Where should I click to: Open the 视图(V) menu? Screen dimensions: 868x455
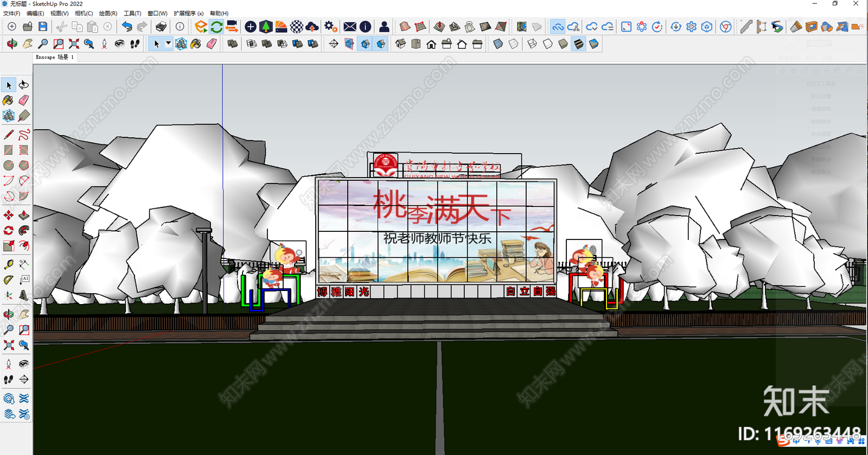(x=60, y=13)
